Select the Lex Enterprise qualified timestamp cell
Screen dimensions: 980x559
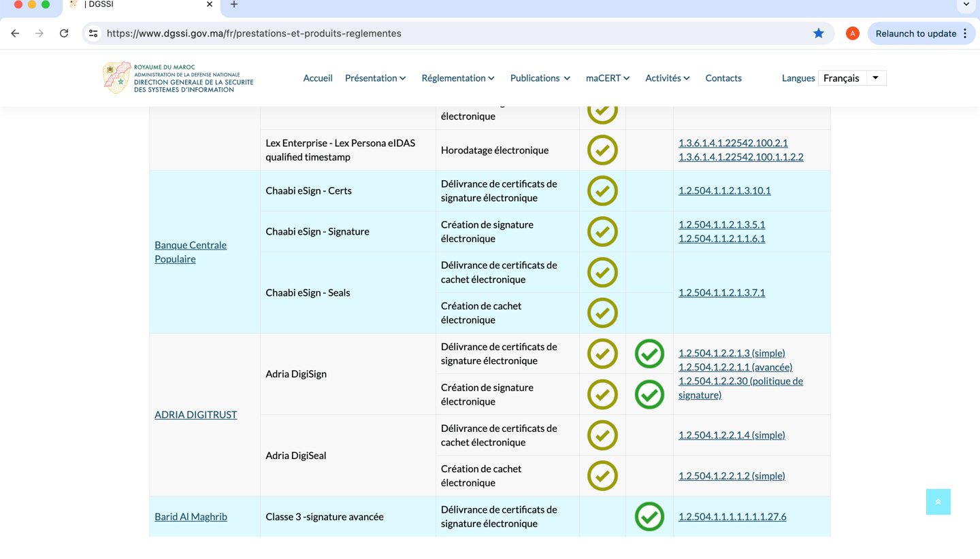tap(348, 150)
